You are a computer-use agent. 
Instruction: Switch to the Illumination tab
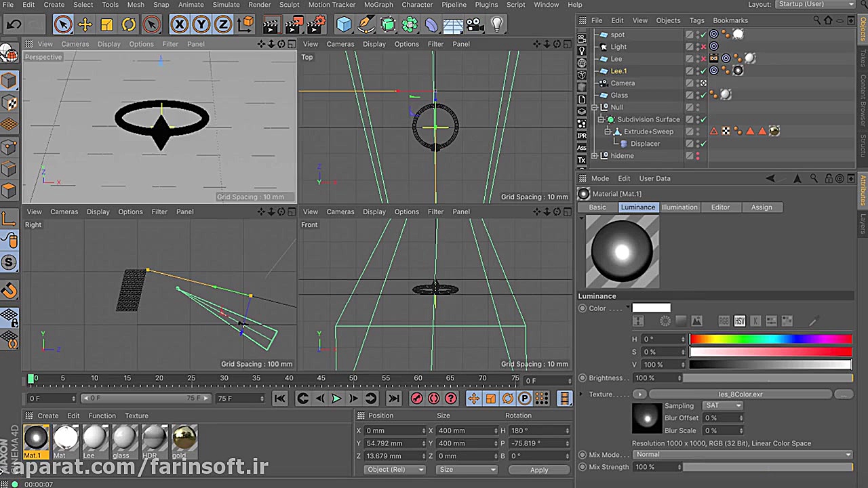(x=679, y=207)
